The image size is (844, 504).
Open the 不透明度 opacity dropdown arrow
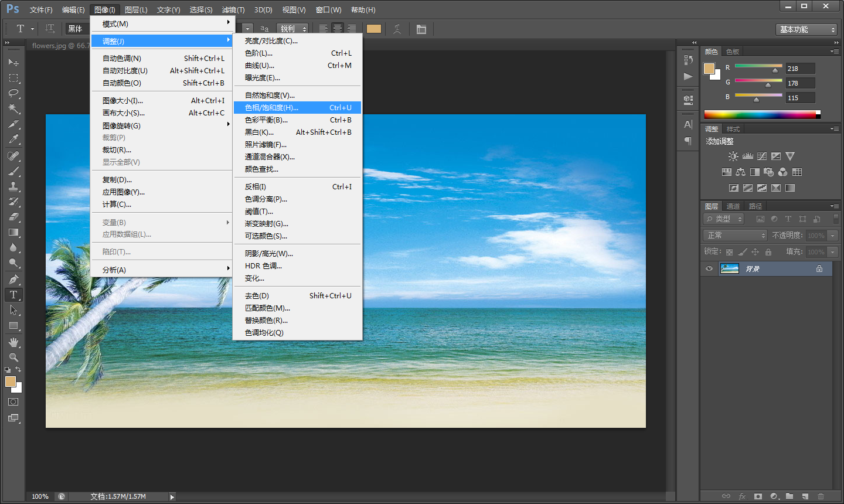tap(832, 236)
